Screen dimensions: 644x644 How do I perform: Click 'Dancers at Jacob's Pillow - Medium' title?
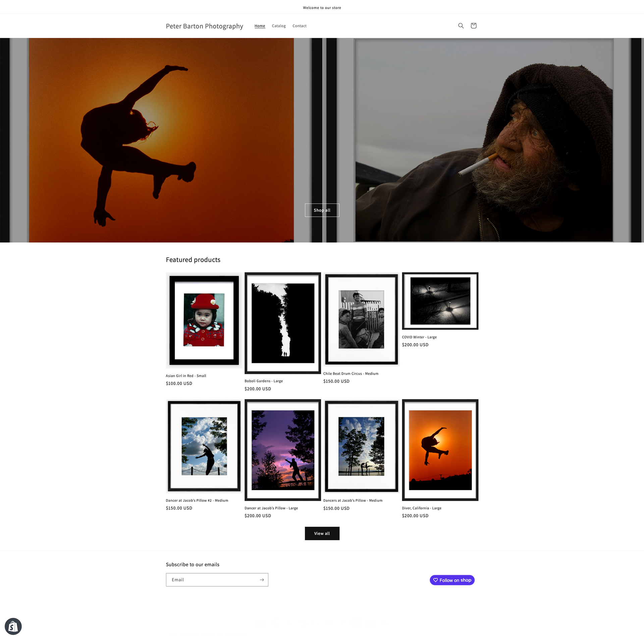pyautogui.click(x=353, y=500)
